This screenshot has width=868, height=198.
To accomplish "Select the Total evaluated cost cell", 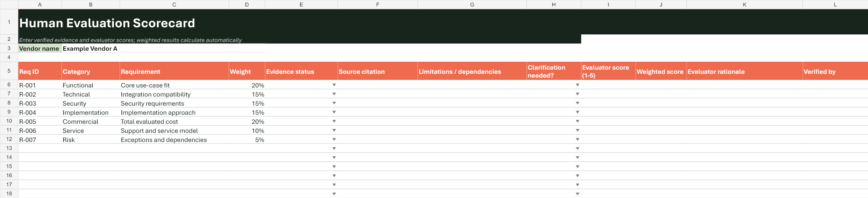I will [174, 121].
